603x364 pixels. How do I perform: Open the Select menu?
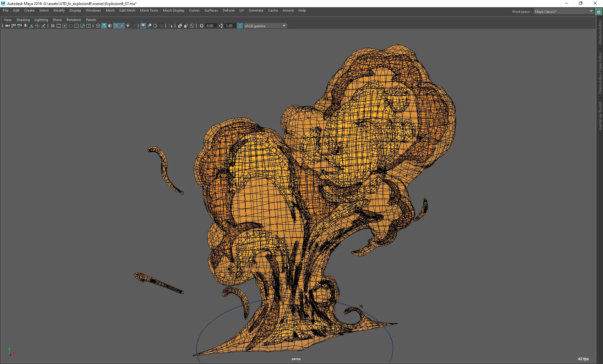[x=44, y=10]
